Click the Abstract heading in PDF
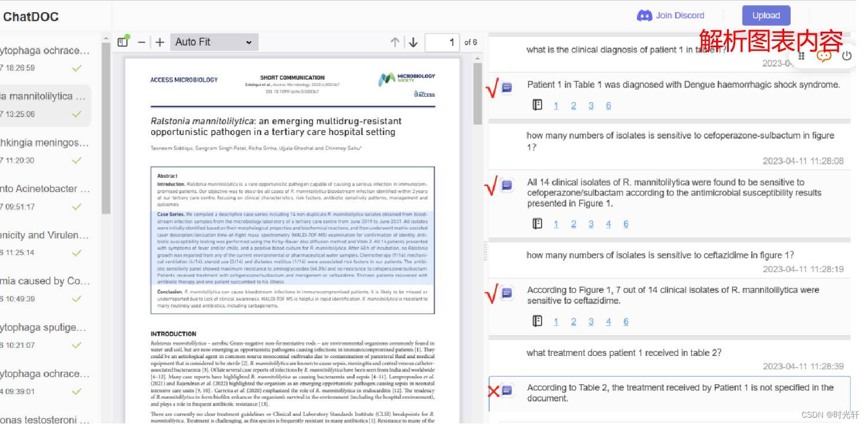 167,175
